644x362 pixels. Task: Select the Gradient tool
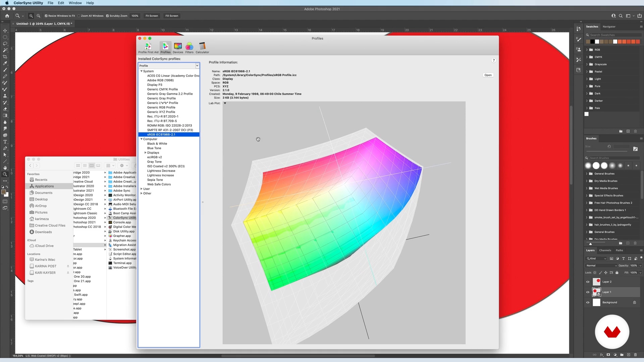click(5, 116)
